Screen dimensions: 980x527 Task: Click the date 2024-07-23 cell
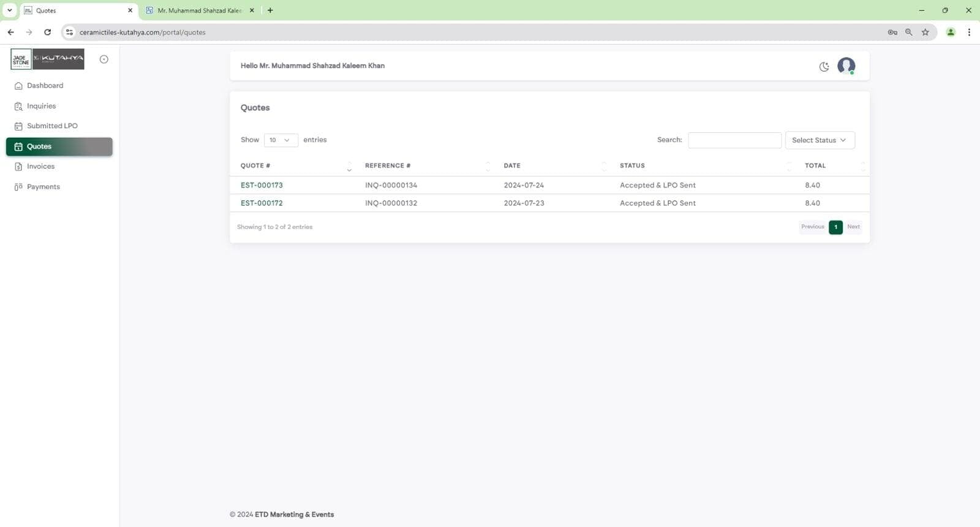(524, 203)
